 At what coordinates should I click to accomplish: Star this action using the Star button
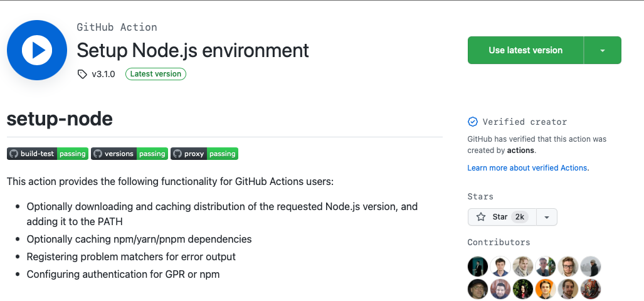[x=502, y=217]
